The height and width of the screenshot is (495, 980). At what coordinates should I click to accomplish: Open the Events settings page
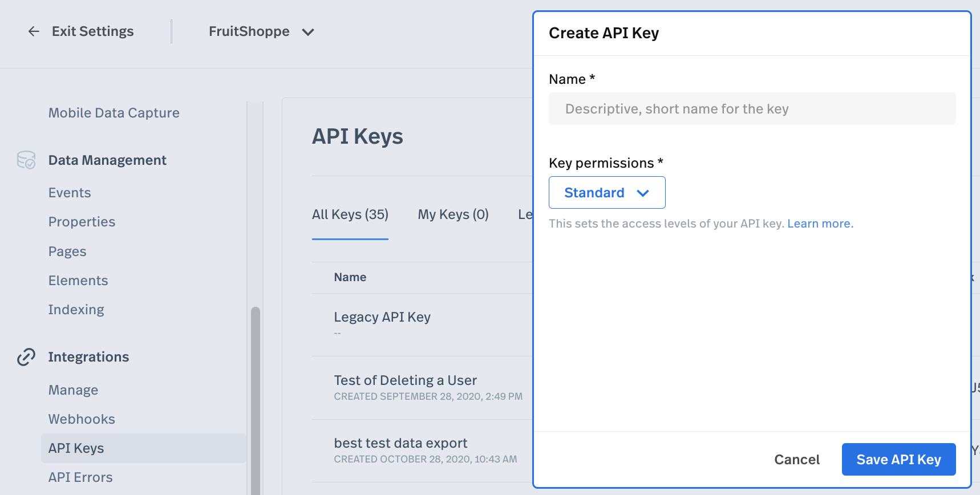click(x=70, y=193)
